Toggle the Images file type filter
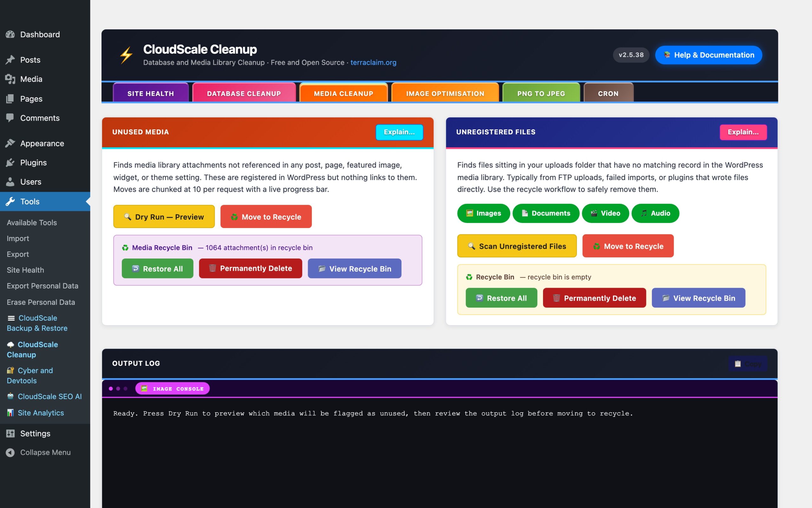Screen dimensions: 812x508 pyautogui.click(x=483, y=213)
